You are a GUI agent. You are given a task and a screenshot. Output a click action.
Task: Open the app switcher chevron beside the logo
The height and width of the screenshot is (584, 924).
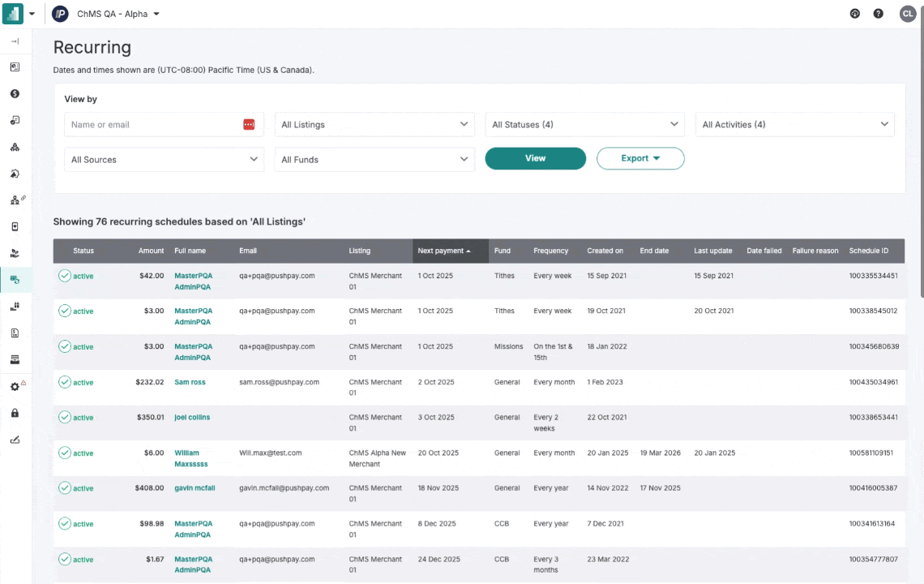[32, 13]
